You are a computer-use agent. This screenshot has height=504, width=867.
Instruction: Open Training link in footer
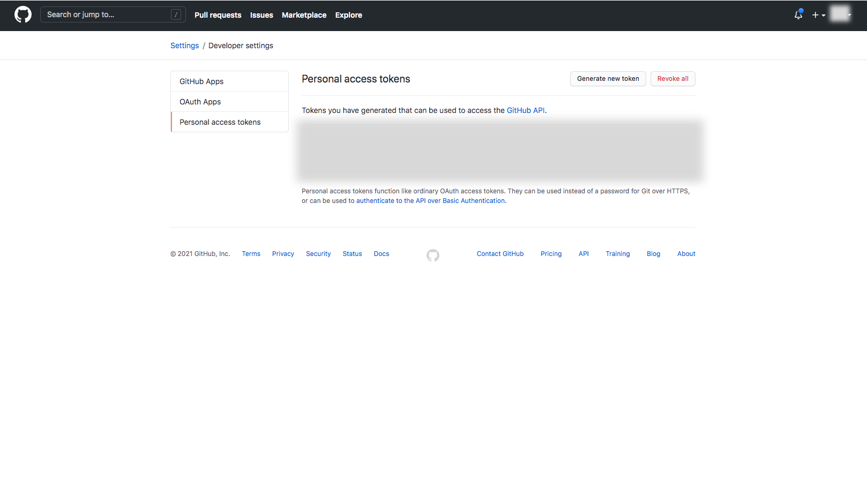click(618, 254)
